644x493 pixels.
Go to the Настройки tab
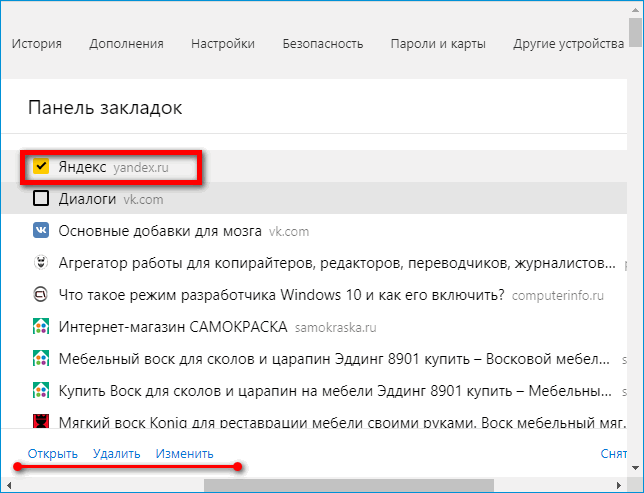pyautogui.click(x=223, y=44)
